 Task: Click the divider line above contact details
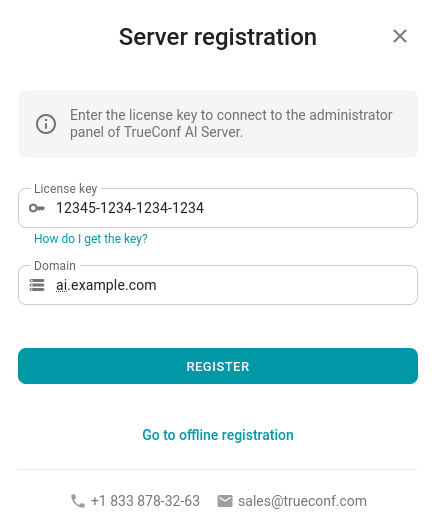[x=218, y=469]
